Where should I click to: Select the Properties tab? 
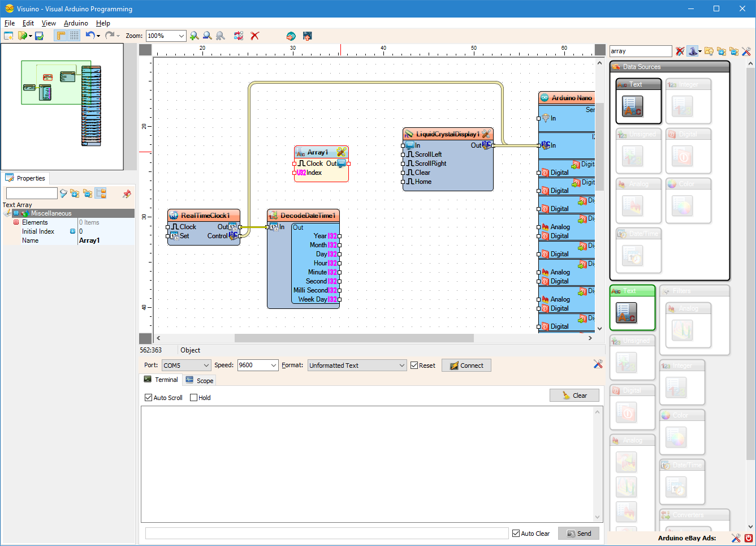pyautogui.click(x=25, y=178)
